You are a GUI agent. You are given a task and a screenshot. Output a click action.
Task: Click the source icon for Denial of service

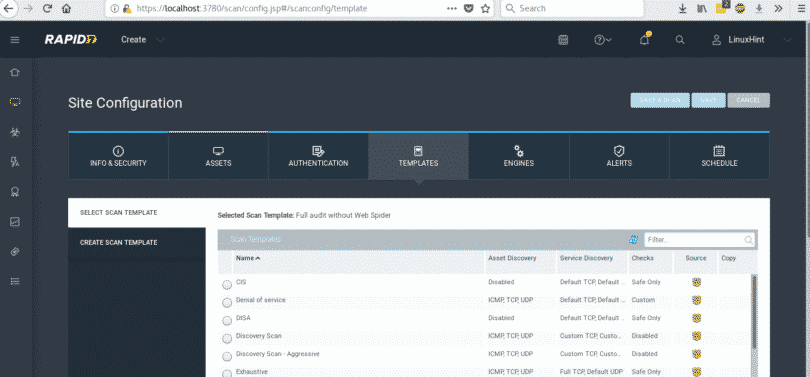point(696,300)
